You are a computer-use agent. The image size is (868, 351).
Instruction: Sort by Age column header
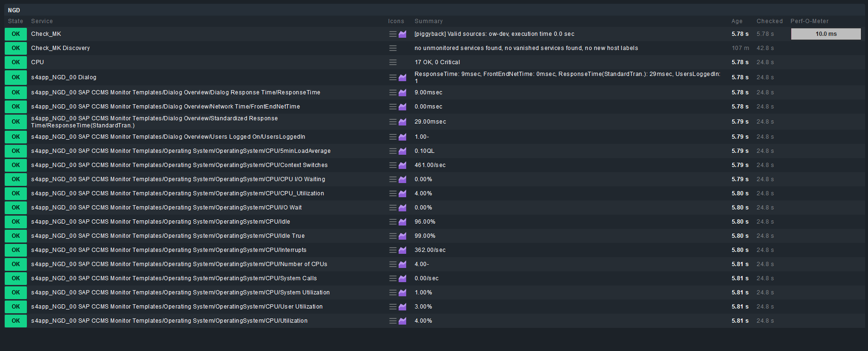coord(737,21)
